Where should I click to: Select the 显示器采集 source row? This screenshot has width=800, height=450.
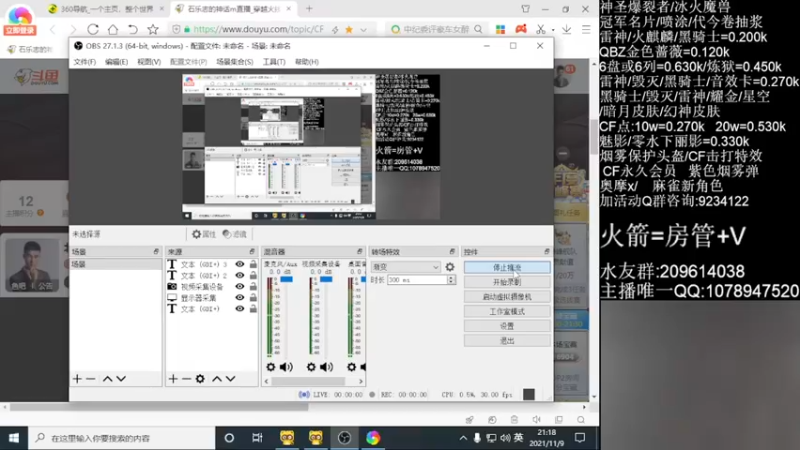212,298
